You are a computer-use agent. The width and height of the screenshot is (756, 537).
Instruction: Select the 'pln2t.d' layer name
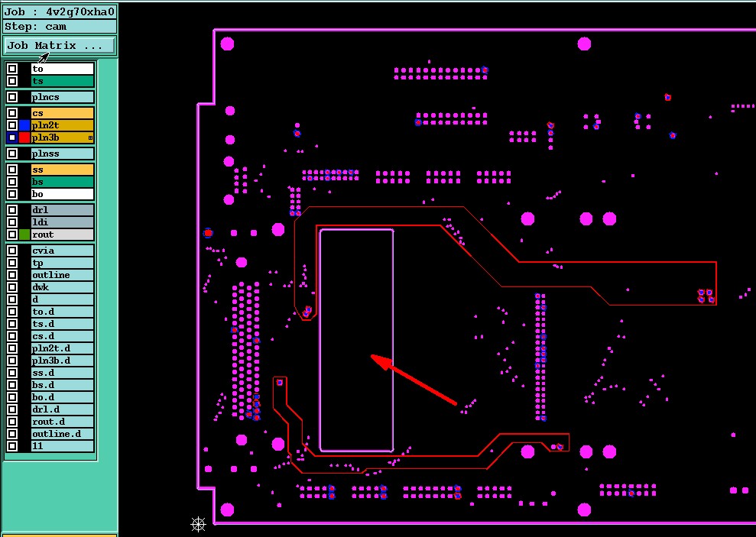point(62,348)
